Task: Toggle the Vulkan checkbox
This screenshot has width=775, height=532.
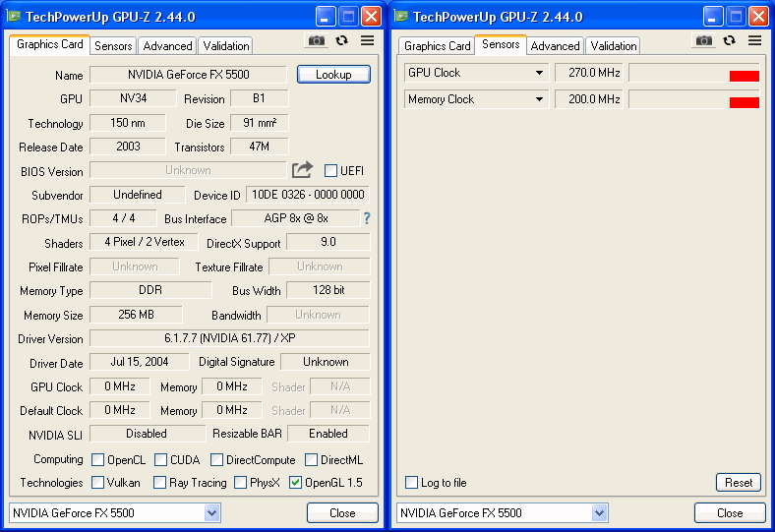Action: click(x=98, y=483)
